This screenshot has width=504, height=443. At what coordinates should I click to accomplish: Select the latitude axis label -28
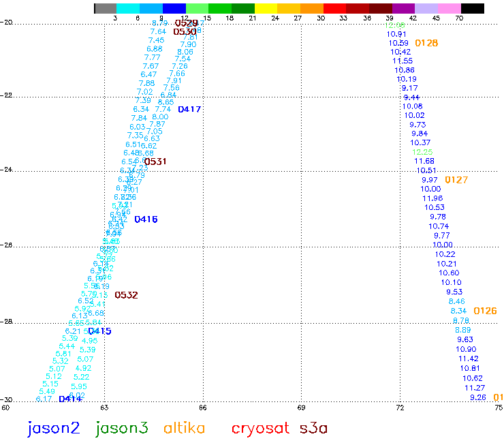[6, 322]
